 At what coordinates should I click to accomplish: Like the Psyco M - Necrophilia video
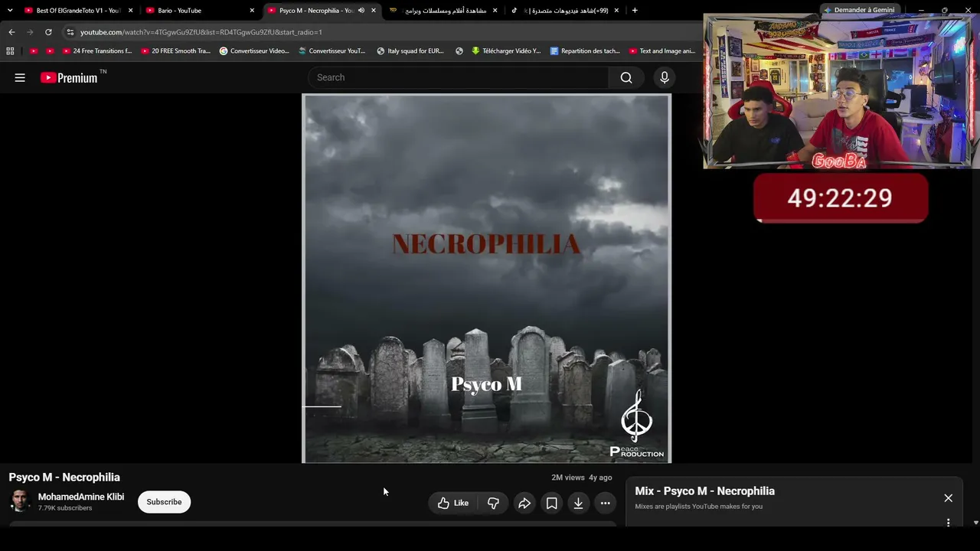452,503
